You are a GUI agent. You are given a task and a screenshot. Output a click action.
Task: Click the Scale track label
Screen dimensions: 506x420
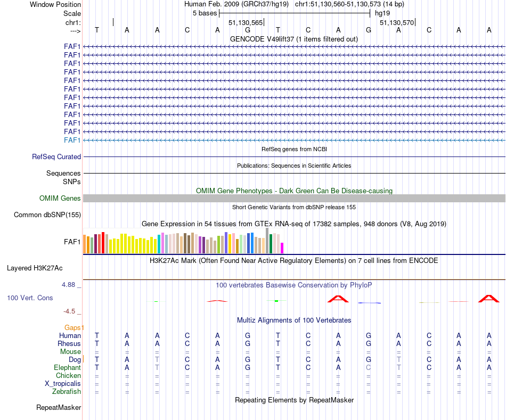pos(72,13)
